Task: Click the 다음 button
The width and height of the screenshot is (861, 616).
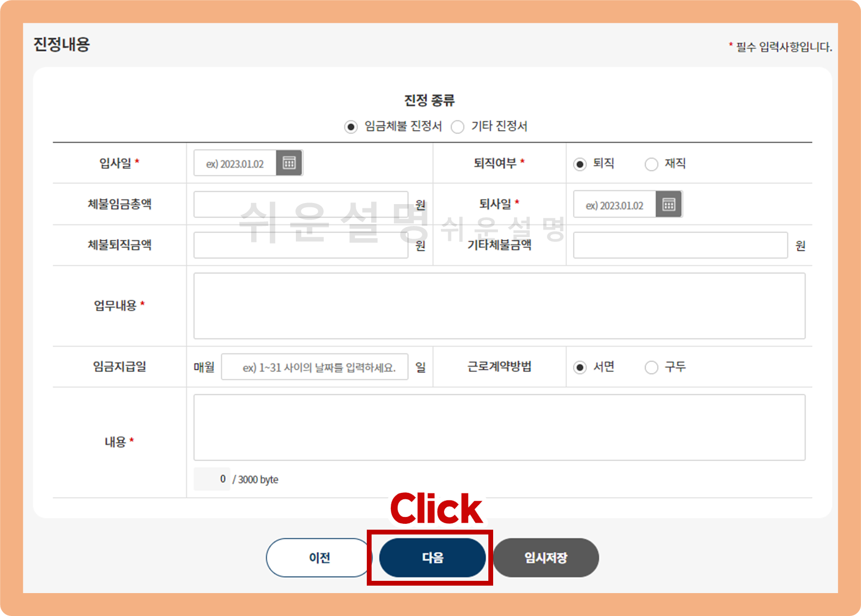Action: tap(432, 557)
